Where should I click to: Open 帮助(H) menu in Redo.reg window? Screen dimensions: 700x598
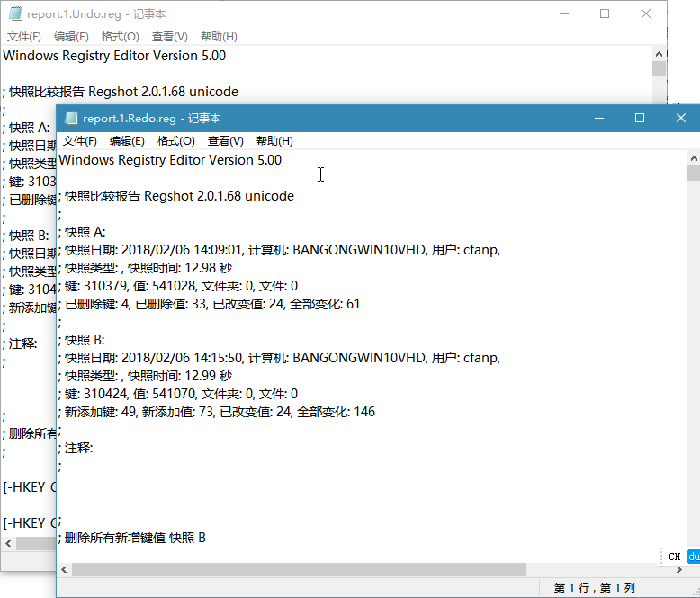[274, 141]
